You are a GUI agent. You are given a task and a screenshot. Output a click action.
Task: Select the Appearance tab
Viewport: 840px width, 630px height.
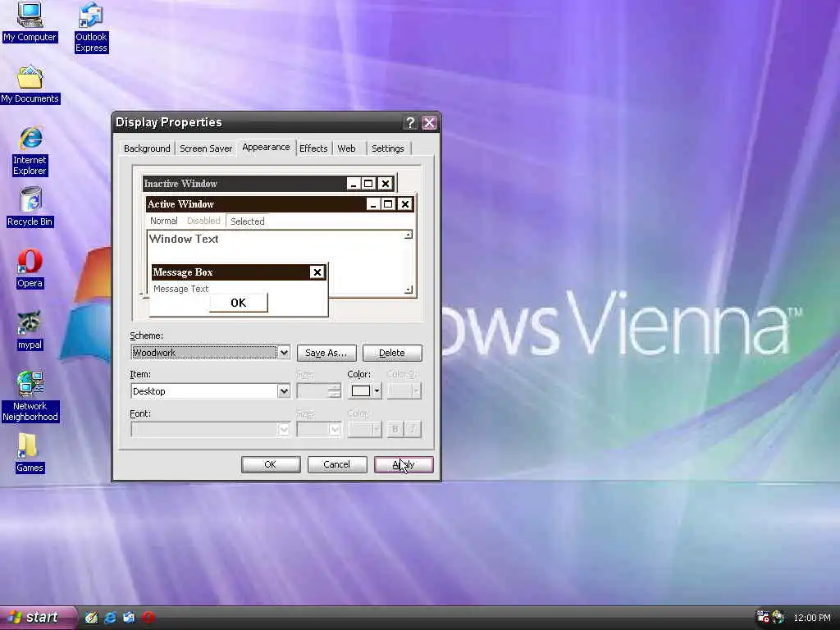[x=266, y=147]
